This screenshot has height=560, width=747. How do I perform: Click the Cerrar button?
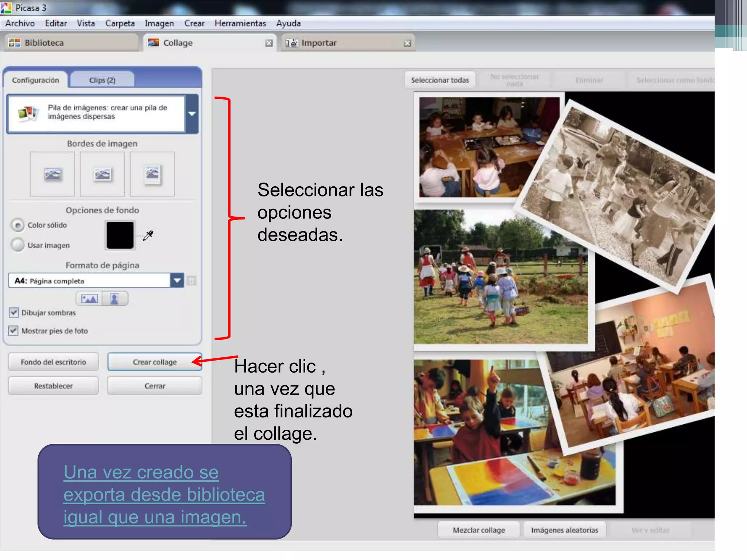point(155,386)
